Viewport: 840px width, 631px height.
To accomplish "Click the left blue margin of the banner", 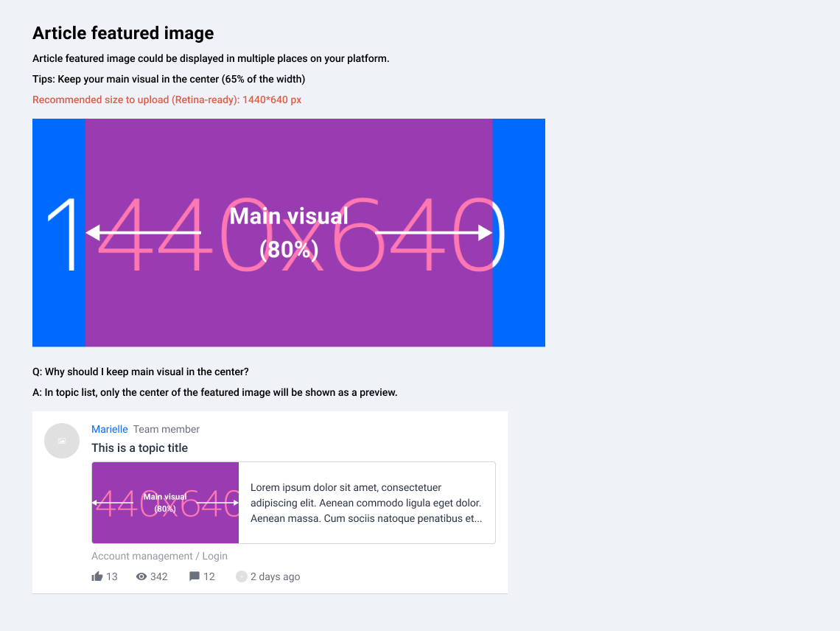I will click(59, 233).
